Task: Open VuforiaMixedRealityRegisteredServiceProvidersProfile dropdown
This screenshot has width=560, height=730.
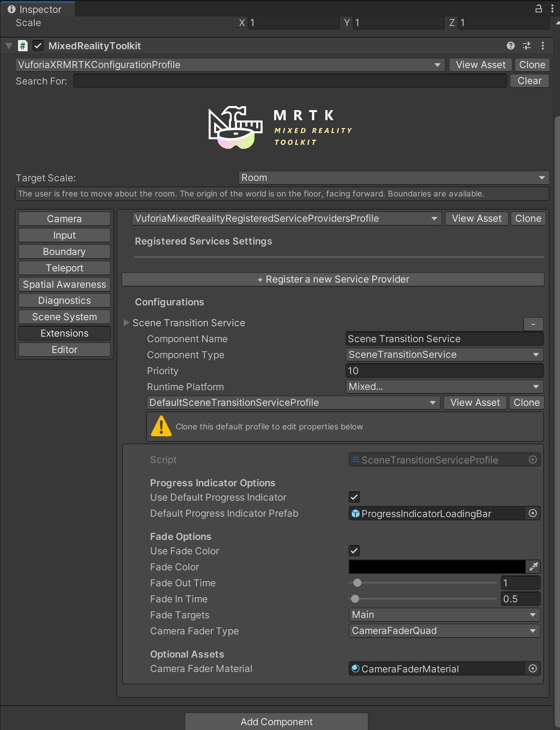Action: pos(287,219)
